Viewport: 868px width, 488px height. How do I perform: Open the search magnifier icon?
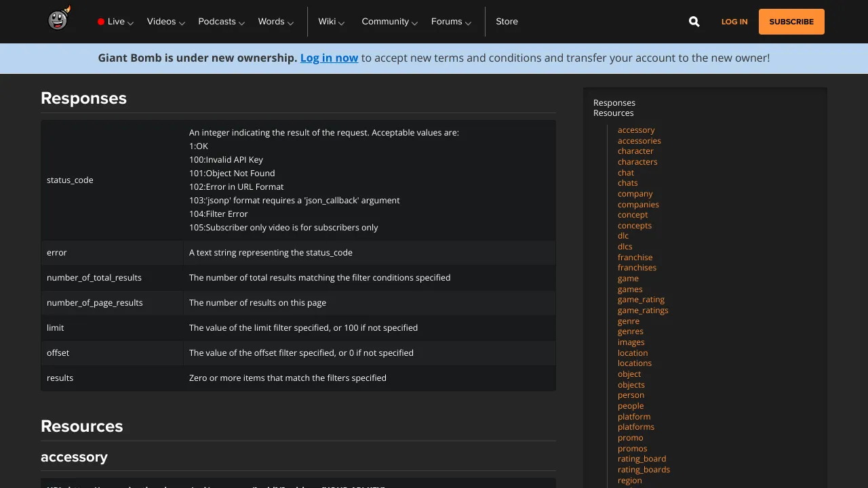pyautogui.click(x=694, y=22)
